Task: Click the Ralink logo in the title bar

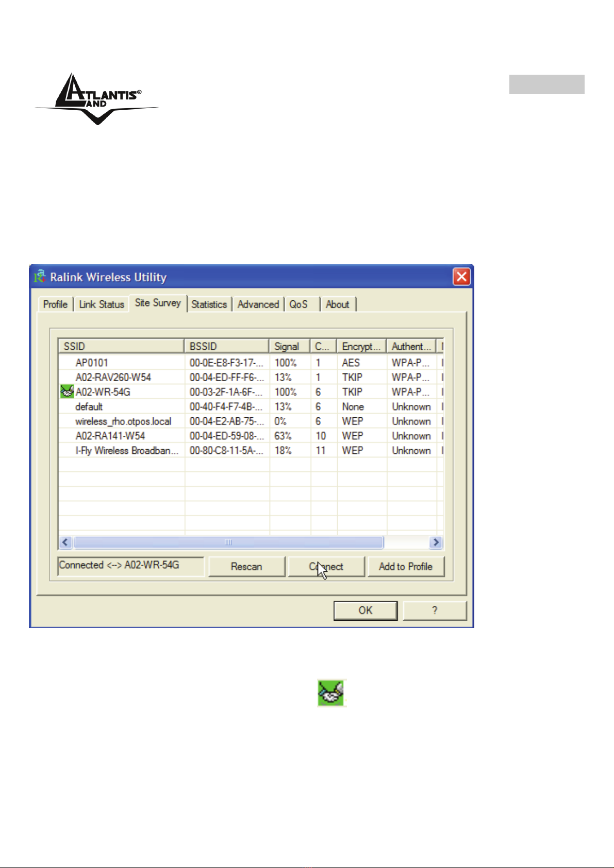Action: [x=40, y=277]
